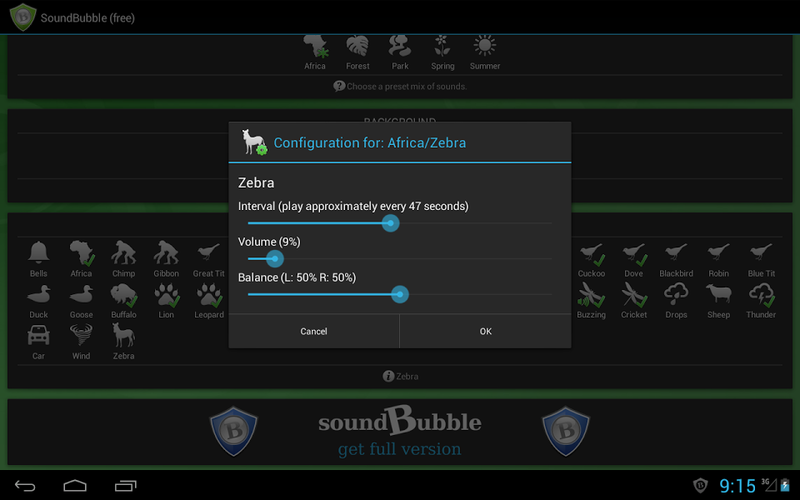Tap the Chimp sound icon
This screenshot has height=500, width=800.
pyautogui.click(x=123, y=253)
